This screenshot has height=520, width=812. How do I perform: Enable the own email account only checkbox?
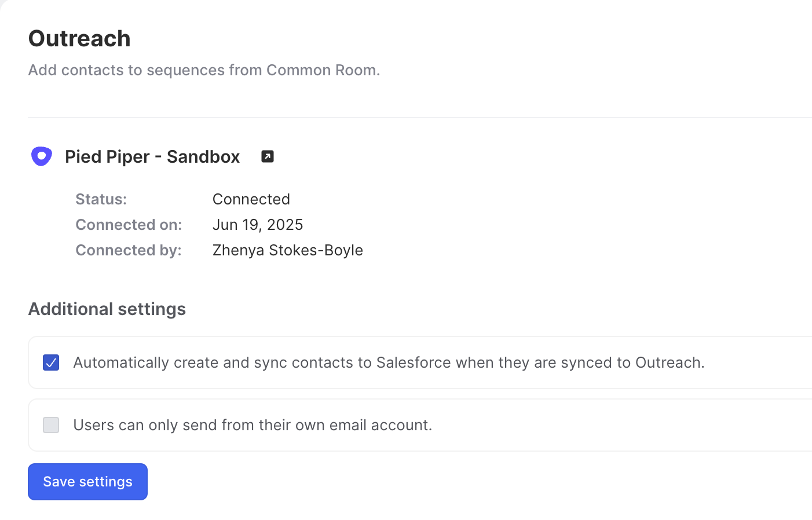pos(51,425)
